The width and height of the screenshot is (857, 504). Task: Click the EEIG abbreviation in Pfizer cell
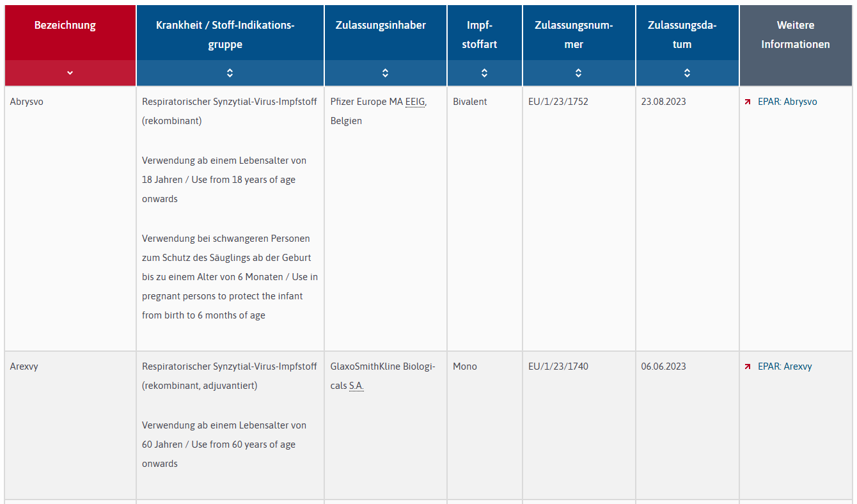point(415,102)
